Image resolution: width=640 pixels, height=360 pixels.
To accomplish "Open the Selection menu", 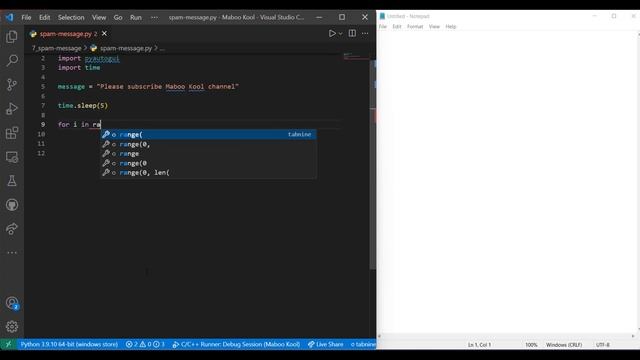I will click(71, 18).
